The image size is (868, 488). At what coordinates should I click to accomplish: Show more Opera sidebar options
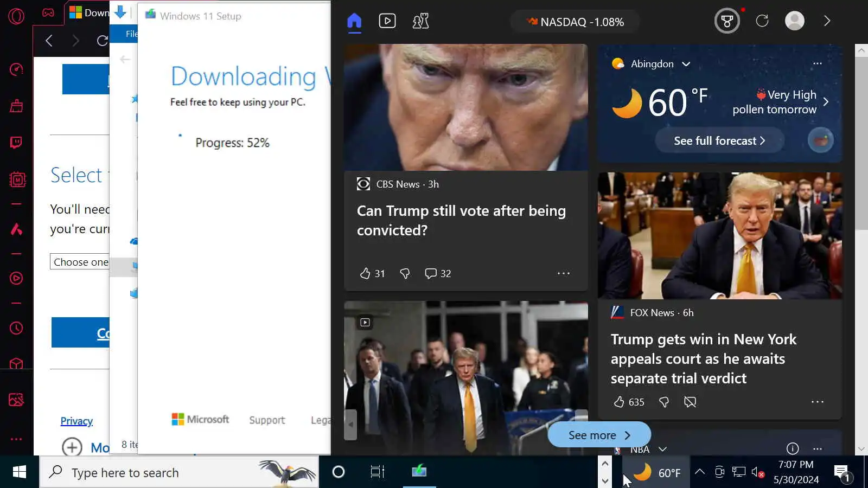tap(16, 439)
